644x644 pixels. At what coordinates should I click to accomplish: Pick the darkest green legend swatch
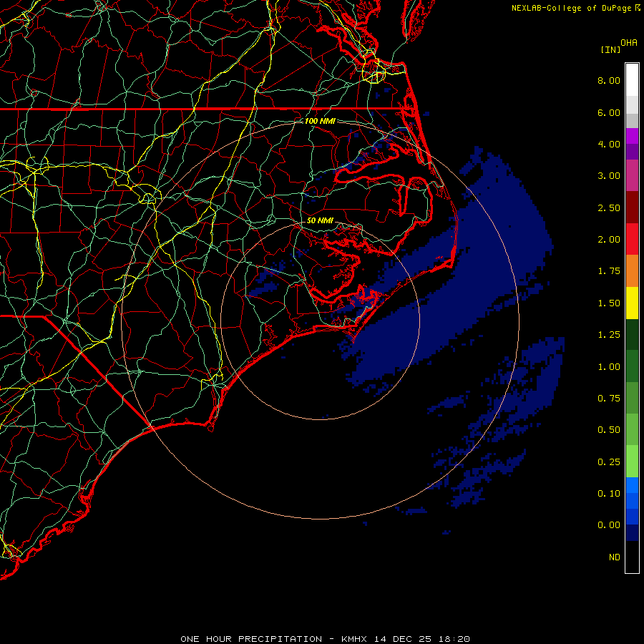[632, 334]
